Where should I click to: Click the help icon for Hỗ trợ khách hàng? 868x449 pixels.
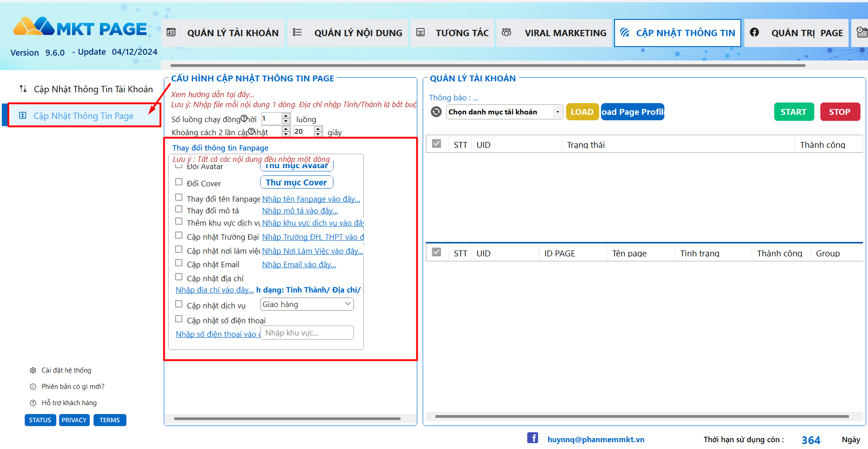point(33,403)
